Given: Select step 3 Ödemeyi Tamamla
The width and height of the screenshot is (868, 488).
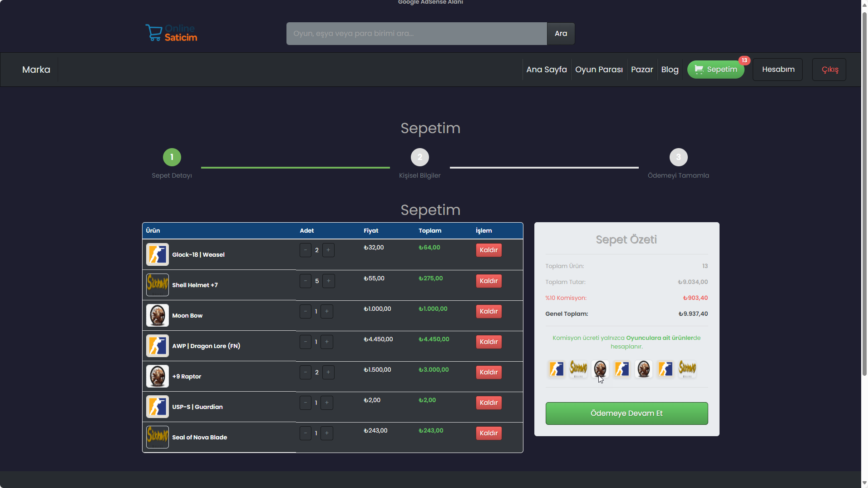Looking at the screenshot, I should (678, 157).
